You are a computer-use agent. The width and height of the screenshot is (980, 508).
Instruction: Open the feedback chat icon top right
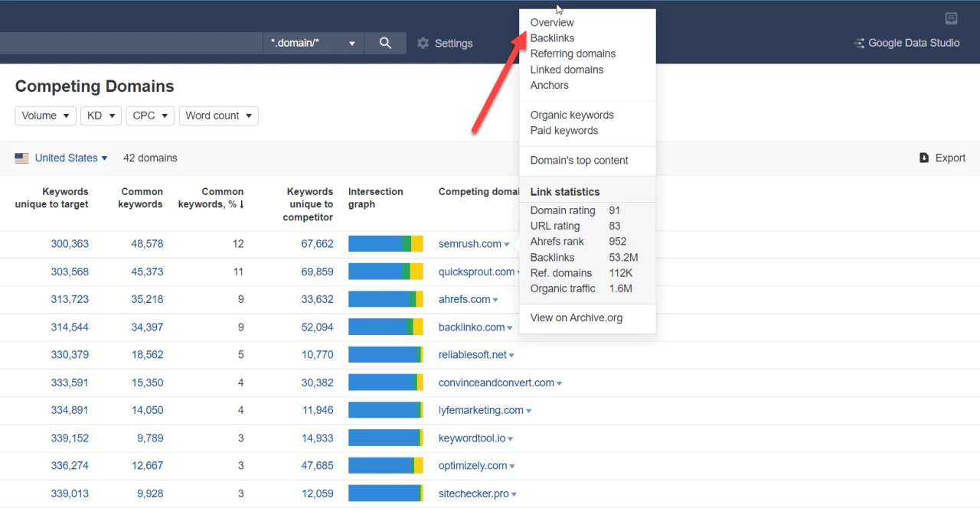click(x=951, y=18)
